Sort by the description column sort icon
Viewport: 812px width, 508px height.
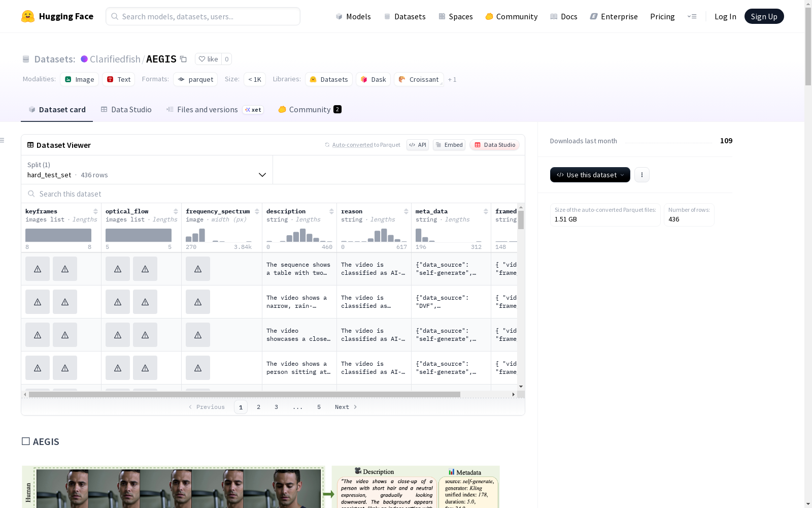point(331,211)
